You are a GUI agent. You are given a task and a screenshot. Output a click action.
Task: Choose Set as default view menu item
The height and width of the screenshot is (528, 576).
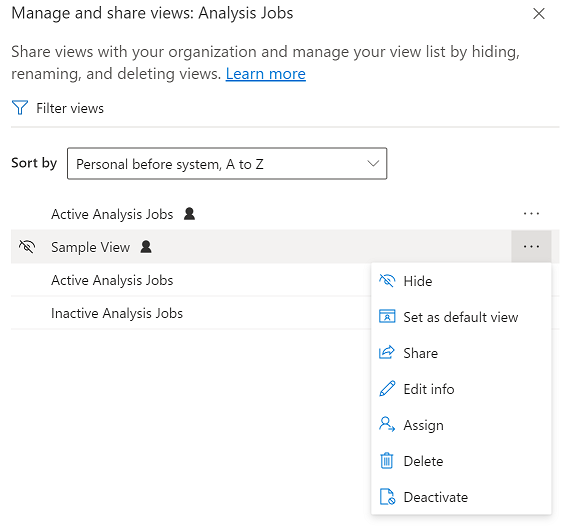click(461, 317)
